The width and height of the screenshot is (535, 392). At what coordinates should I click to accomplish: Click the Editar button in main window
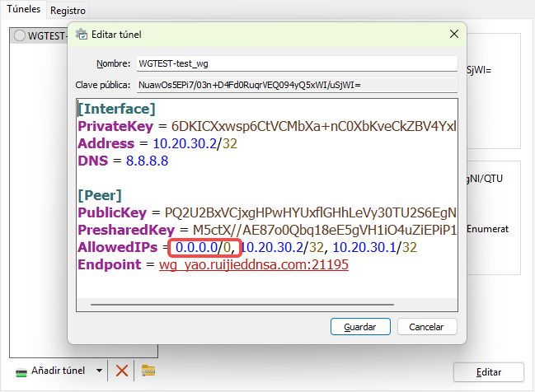click(488, 372)
